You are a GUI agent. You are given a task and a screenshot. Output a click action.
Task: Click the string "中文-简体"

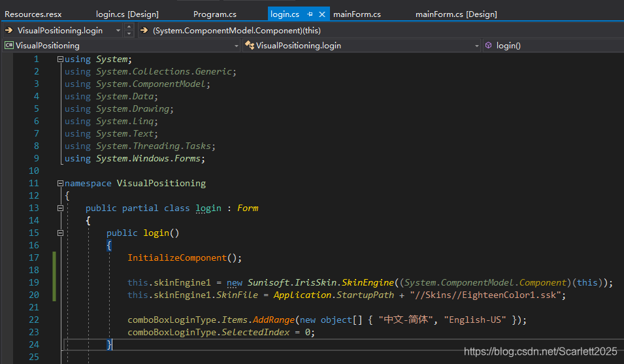[406, 320]
